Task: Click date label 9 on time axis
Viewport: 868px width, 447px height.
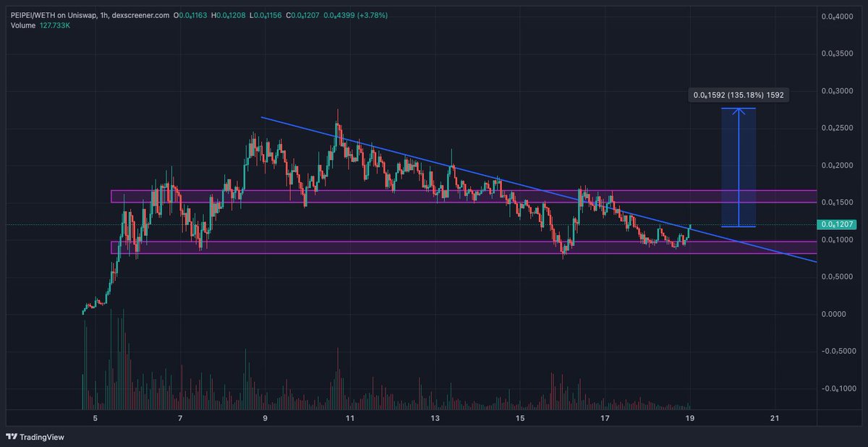Action: (x=265, y=419)
